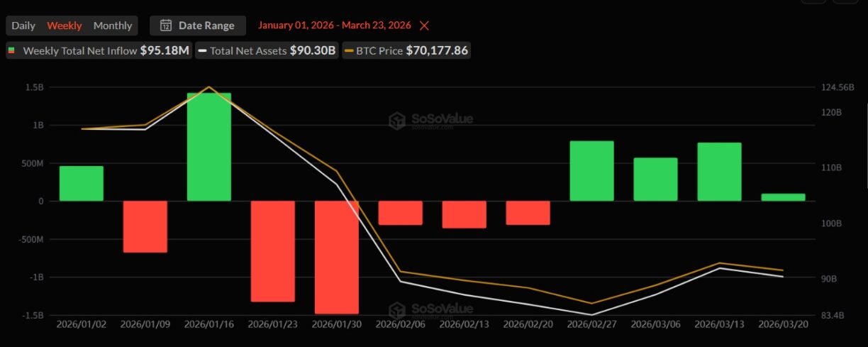Image resolution: width=868 pixels, height=347 pixels.
Task: Select the green bar for 2026/03/06
Action: [656, 180]
